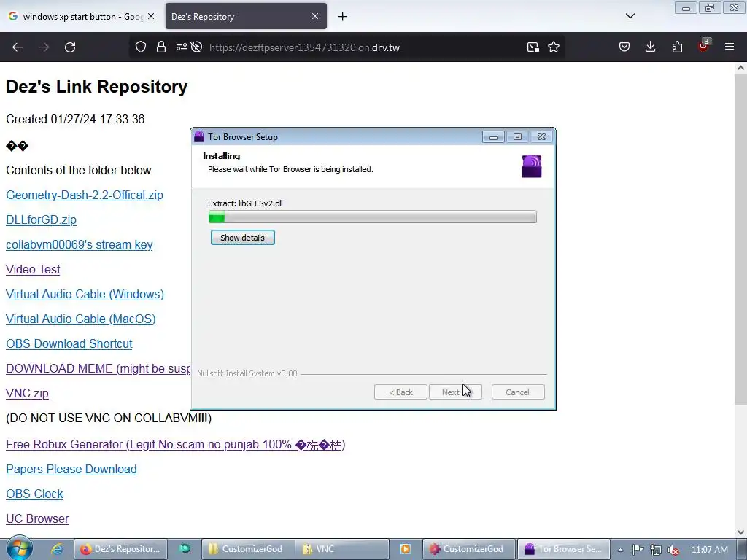
Task: Open a new tab with the plus button
Action: (343, 17)
